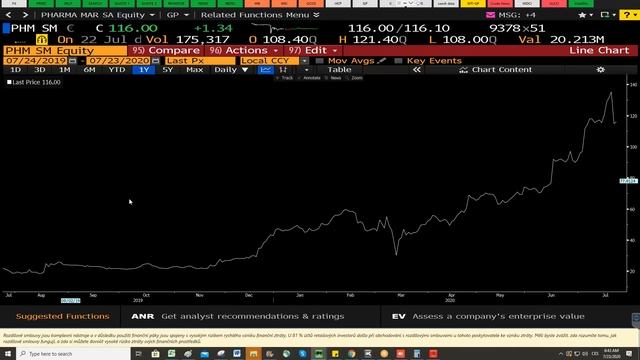
Task: Click the Last Px field
Action: pyautogui.click(x=200, y=61)
